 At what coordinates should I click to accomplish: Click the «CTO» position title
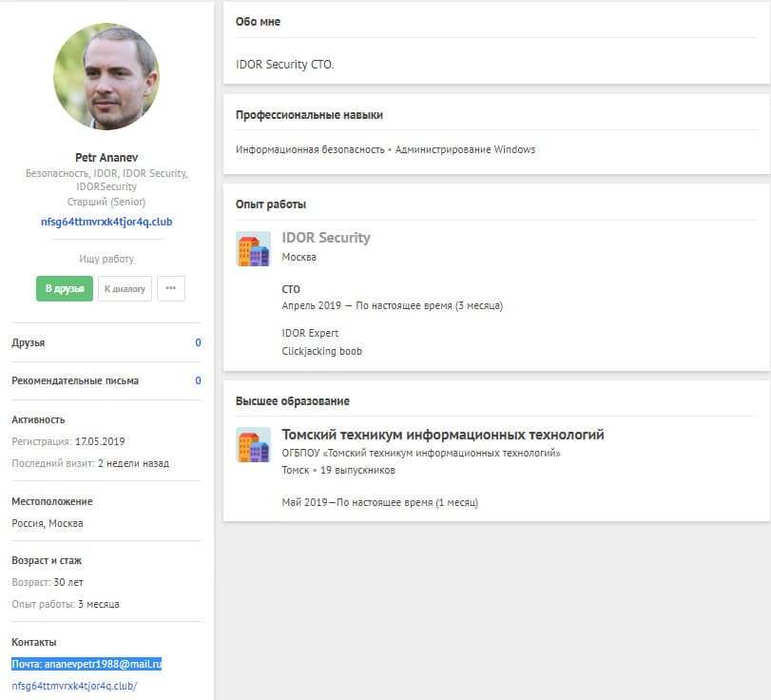pos(291,289)
